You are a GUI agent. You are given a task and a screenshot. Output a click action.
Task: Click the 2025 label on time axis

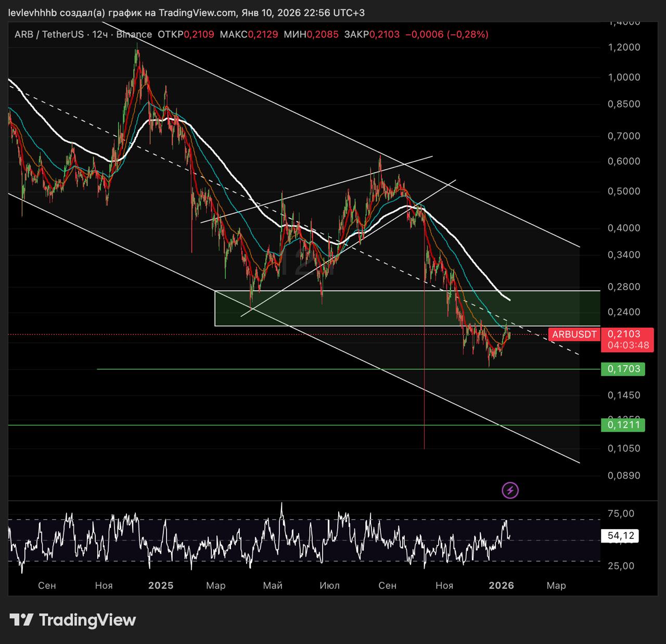(161, 585)
